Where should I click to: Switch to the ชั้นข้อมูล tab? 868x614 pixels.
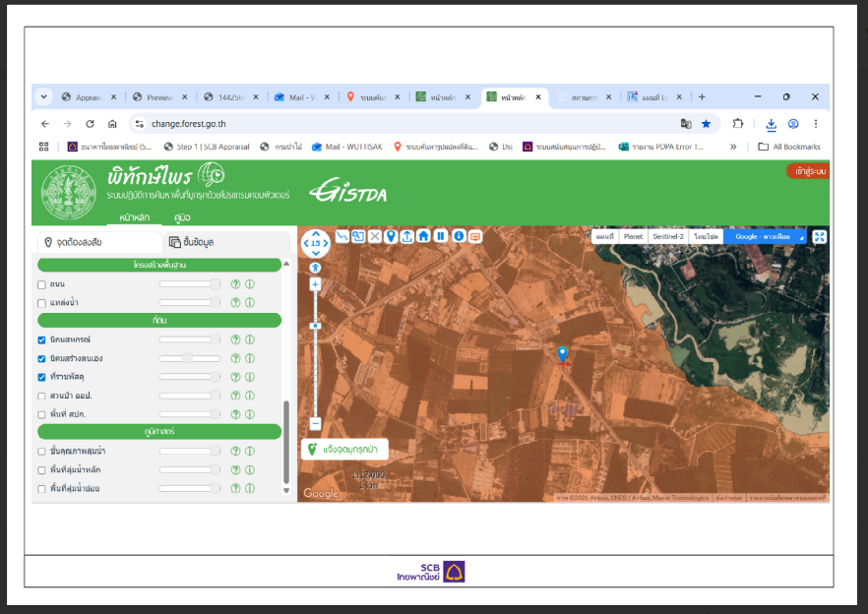click(x=192, y=242)
